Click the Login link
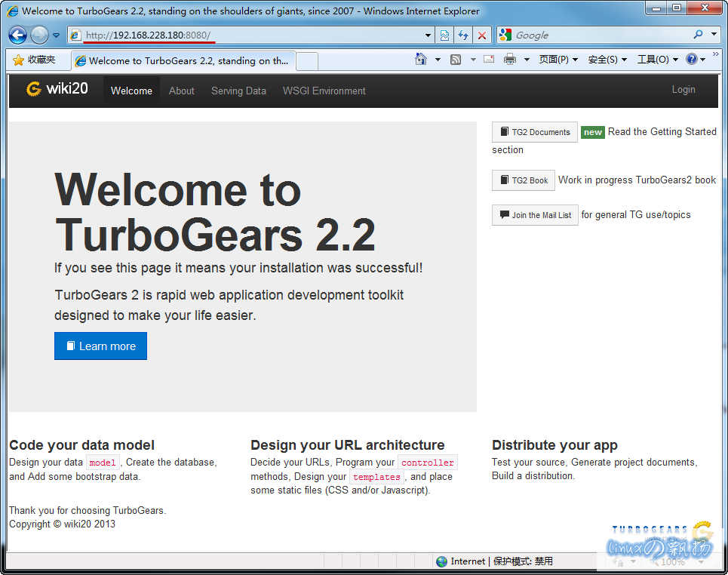 click(683, 89)
